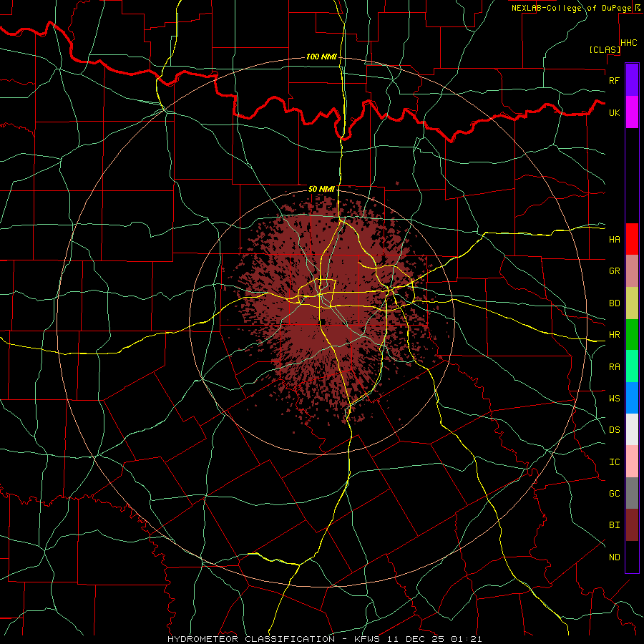
Task: Click the 'RF' legend label
Action: click(x=615, y=80)
